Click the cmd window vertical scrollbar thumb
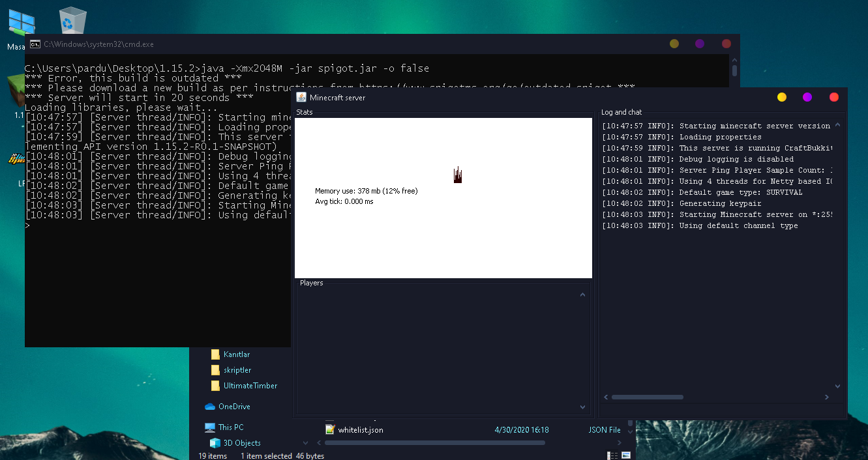868x460 pixels. 735,71
